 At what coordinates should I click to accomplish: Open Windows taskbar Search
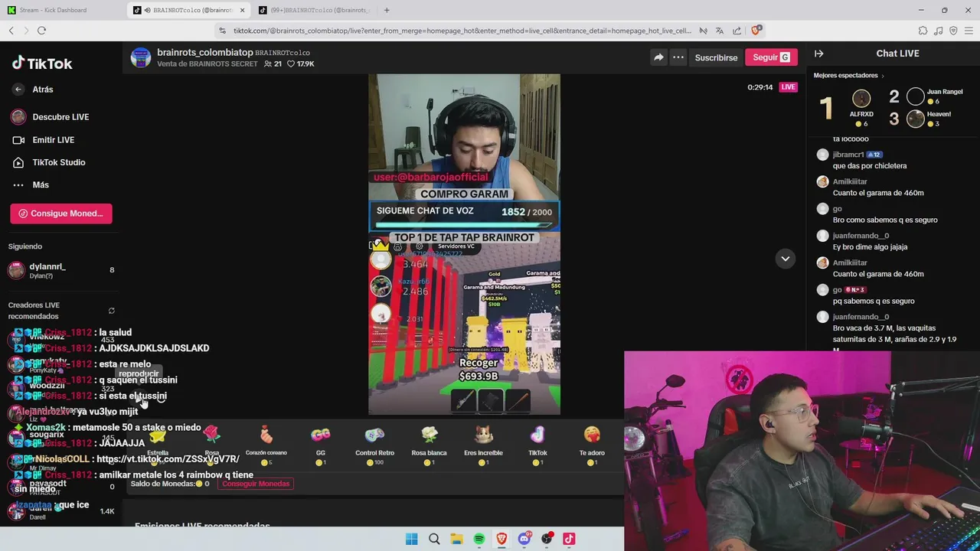pos(434,539)
